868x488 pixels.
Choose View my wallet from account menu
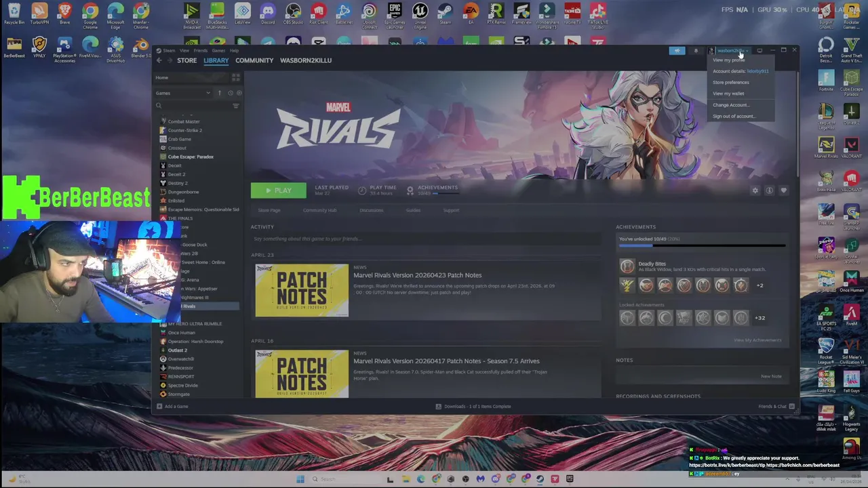point(728,94)
